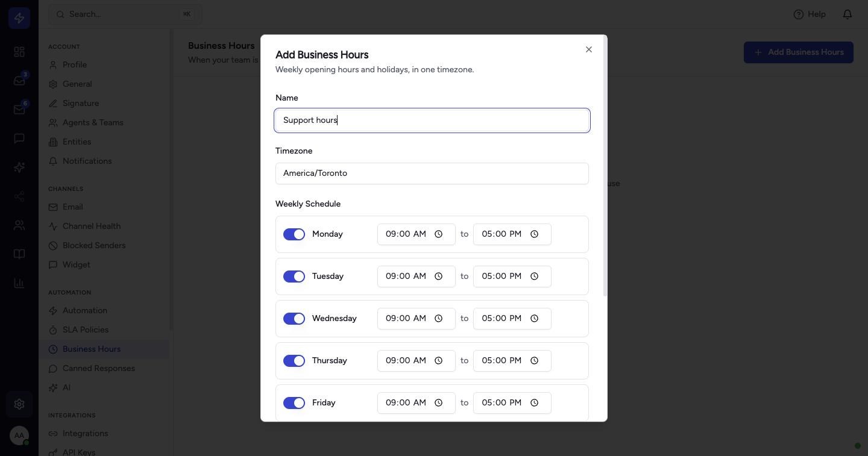Image resolution: width=868 pixels, height=456 pixels.
Task: Click the clock icon in Monday start time
Action: (x=439, y=234)
